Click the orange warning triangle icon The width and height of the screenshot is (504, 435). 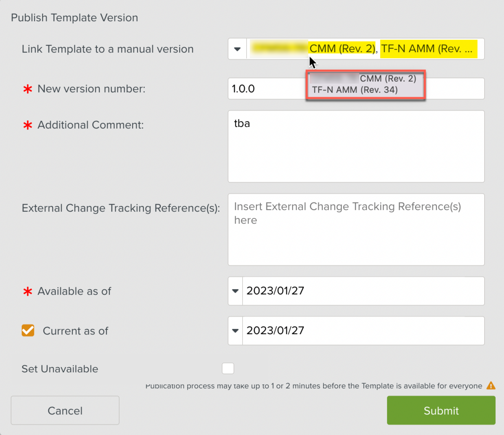[x=491, y=386]
